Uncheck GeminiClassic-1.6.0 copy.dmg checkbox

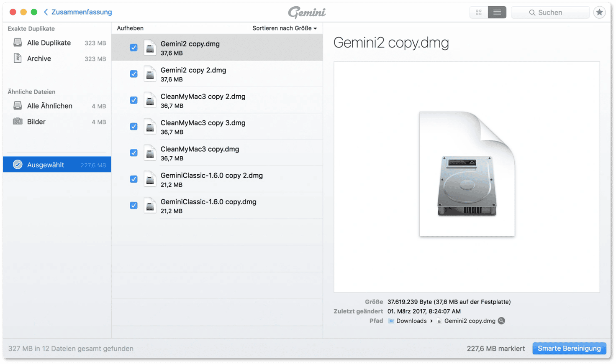coord(133,206)
